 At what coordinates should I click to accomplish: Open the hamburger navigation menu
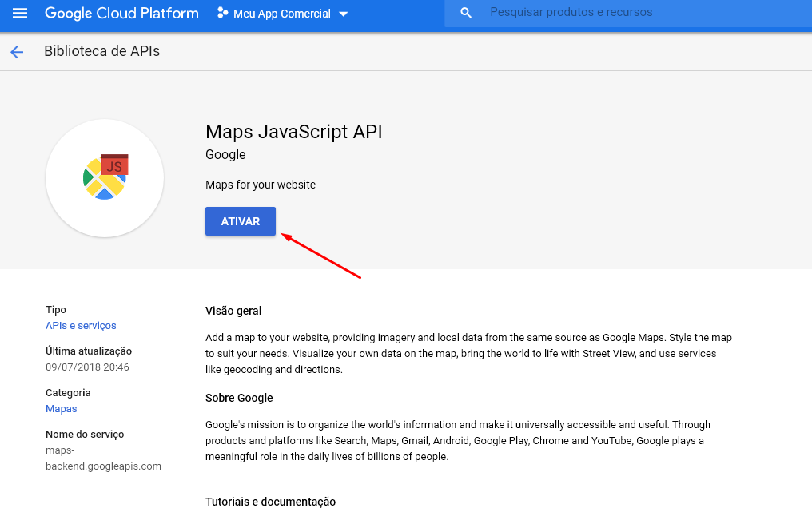pyautogui.click(x=20, y=13)
